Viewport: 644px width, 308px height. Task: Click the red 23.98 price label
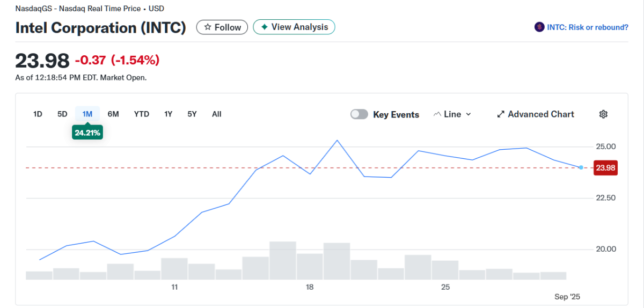[x=605, y=168]
